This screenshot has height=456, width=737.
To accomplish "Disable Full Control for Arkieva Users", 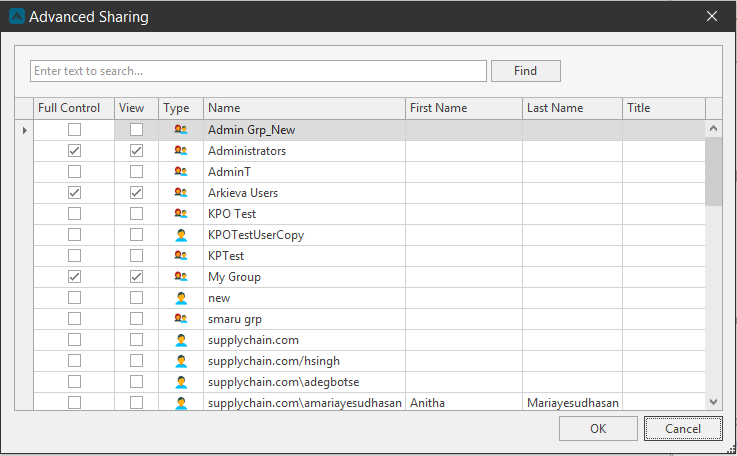I will [74, 192].
